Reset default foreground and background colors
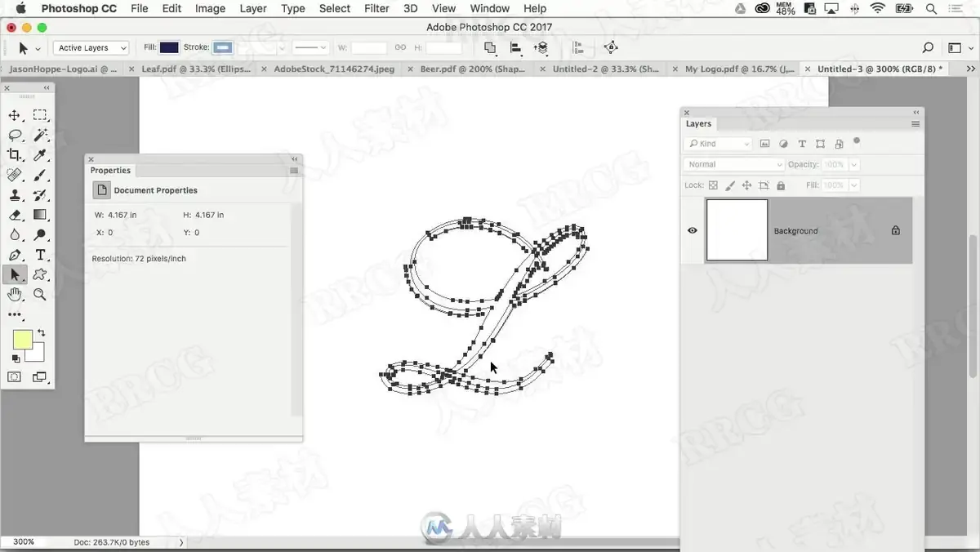Image resolution: width=980 pixels, height=552 pixels. click(16, 358)
